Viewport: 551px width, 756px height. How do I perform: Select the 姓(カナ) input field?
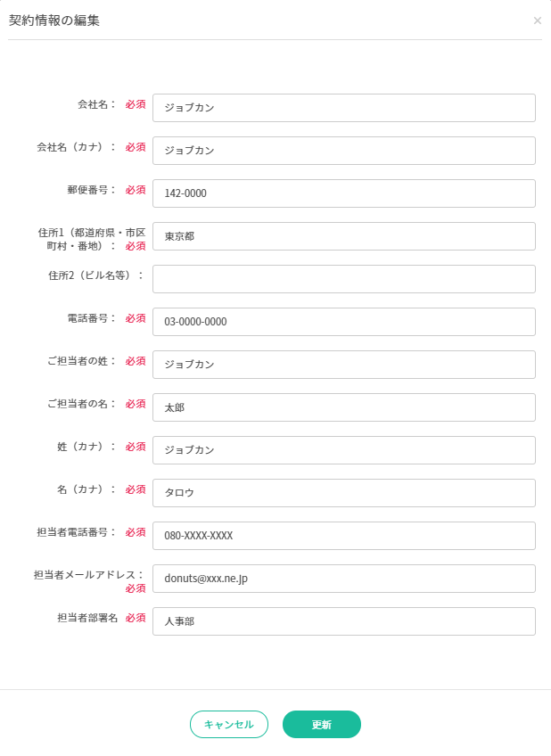click(343, 450)
